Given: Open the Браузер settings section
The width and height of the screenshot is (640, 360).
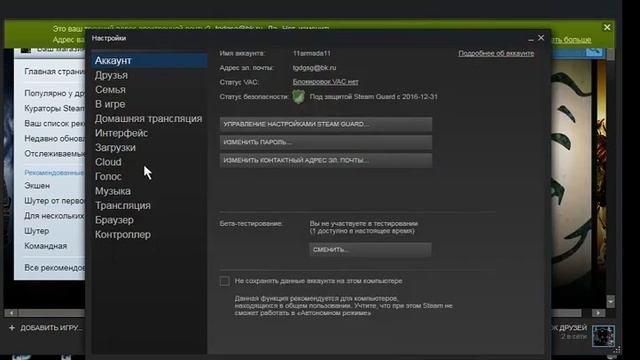Looking at the screenshot, I should coord(114,220).
